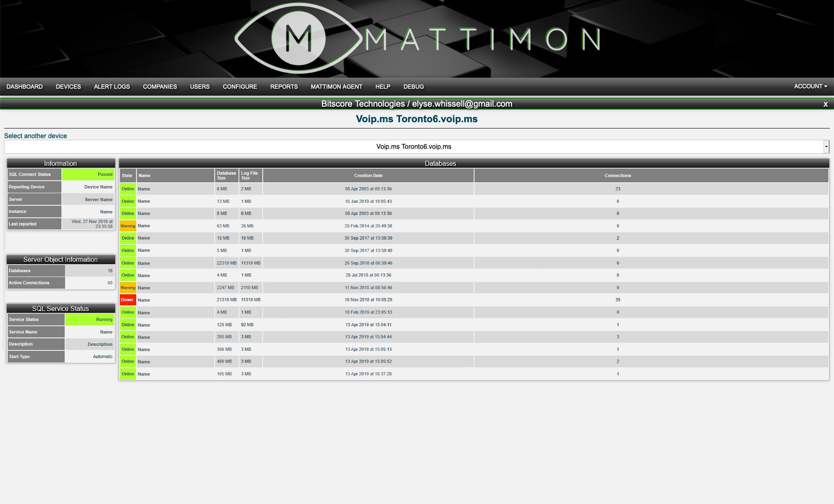Click Online state in the 306 MB row
Viewport: 834px width, 504px height.
point(128,349)
